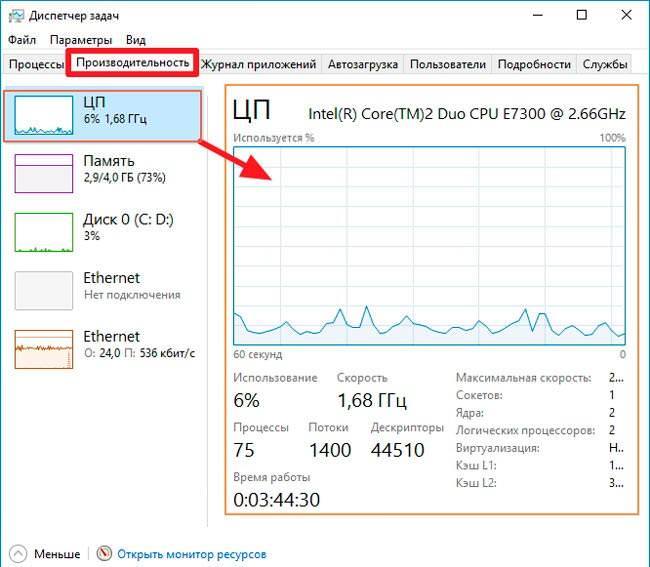Close the Диспетчер задач window
The height and width of the screenshot is (567, 650).
pyautogui.click(x=626, y=15)
